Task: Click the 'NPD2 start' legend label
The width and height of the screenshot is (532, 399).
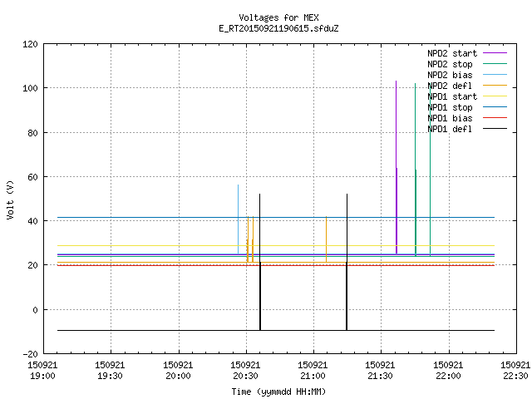Action: point(452,53)
